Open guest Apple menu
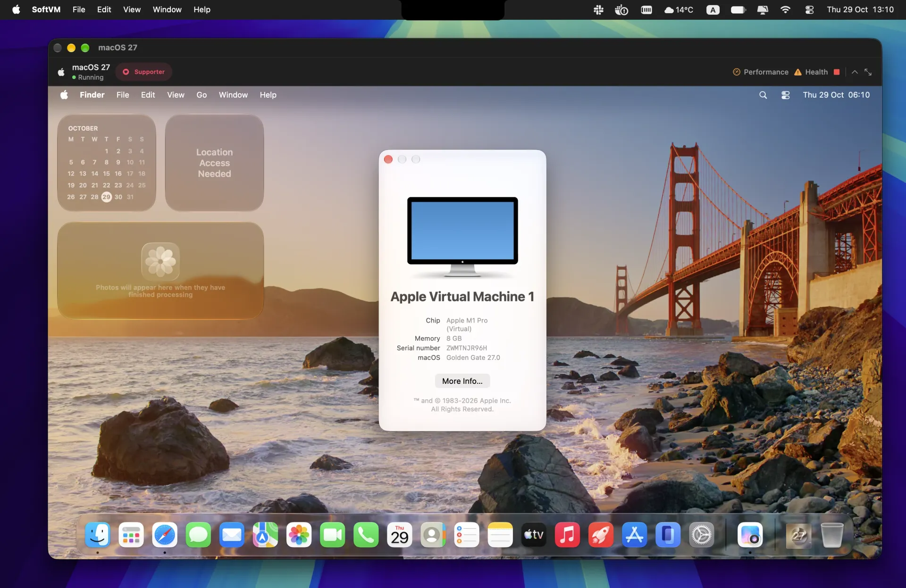Screen dimensions: 906x588 click(x=64, y=95)
